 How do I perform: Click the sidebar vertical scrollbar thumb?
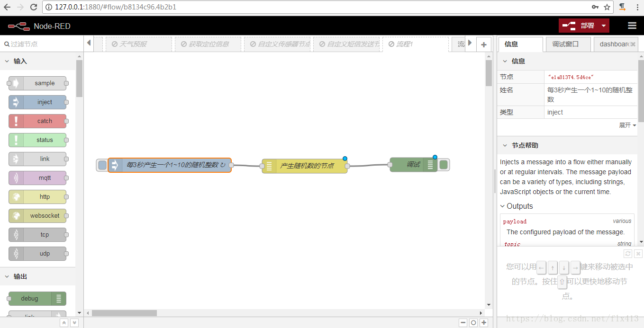click(x=641, y=91)
